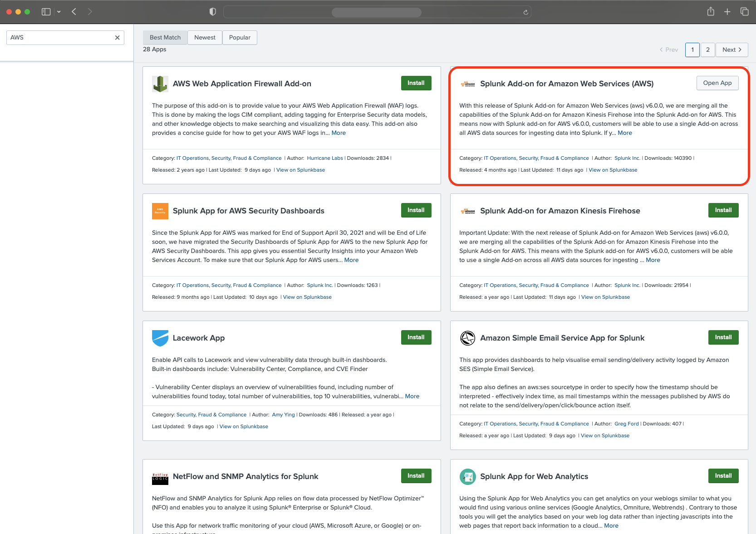This screenshot has width=756, height=534.
Task: View Kinesis Firehose Add-on on Splunkbase
Action: click(605, 297)
